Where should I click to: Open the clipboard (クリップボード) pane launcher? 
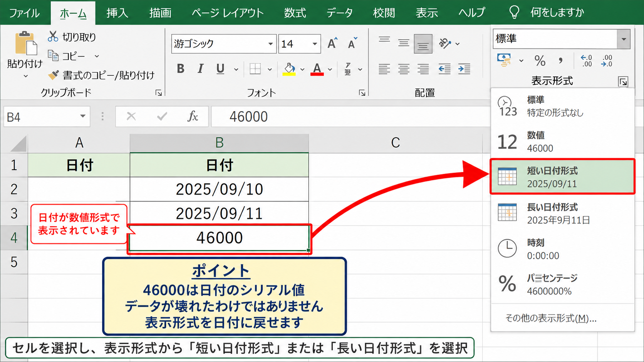(x=158, y=93)
